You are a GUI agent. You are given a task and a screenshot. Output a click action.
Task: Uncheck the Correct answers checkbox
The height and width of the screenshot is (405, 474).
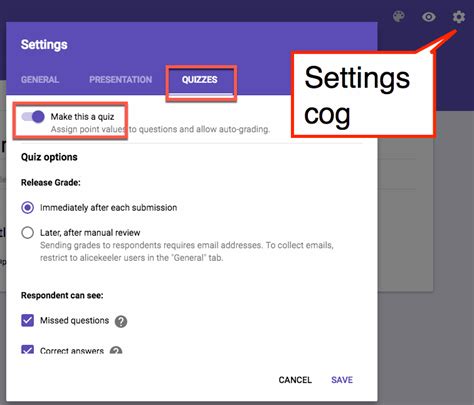[27, 350]
